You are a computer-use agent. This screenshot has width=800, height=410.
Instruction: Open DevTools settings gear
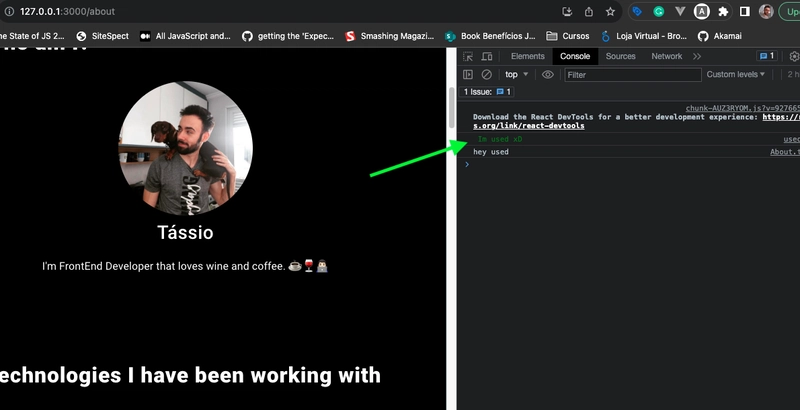click(x=795, y=57)
